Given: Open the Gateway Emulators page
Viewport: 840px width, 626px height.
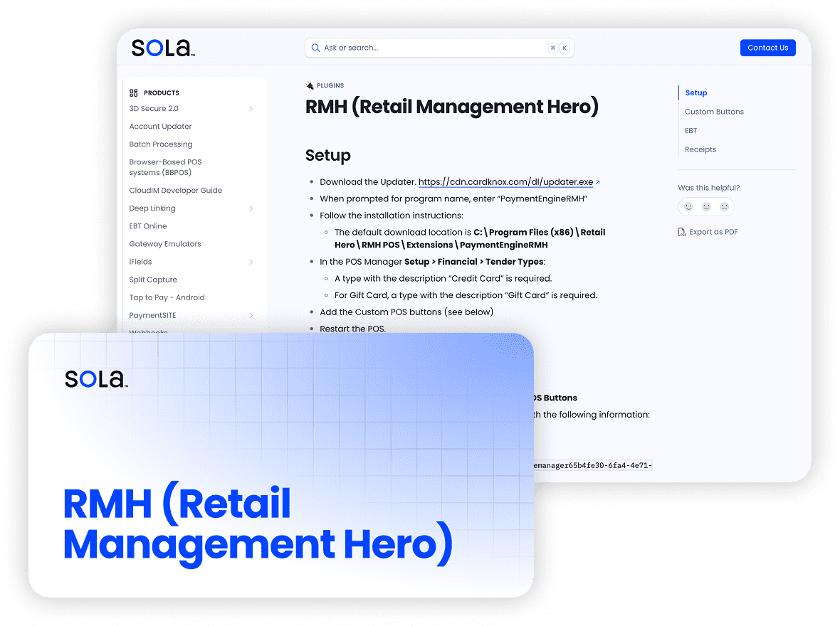Looking at the screenshot, I should (x=165, y=244).
